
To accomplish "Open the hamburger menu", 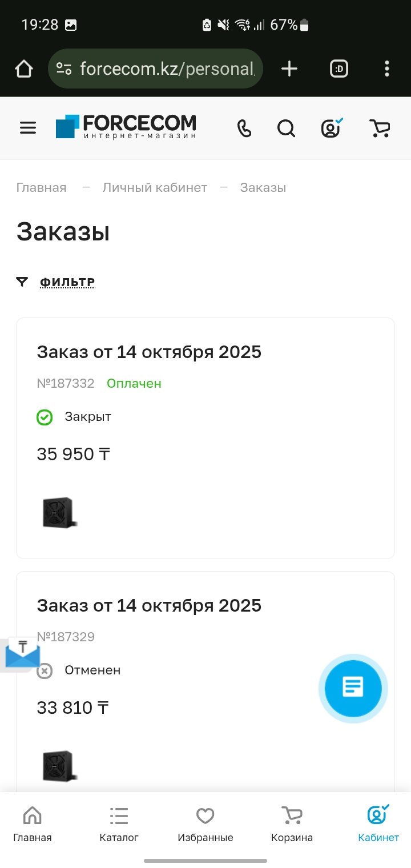I will tap(28, 128).
